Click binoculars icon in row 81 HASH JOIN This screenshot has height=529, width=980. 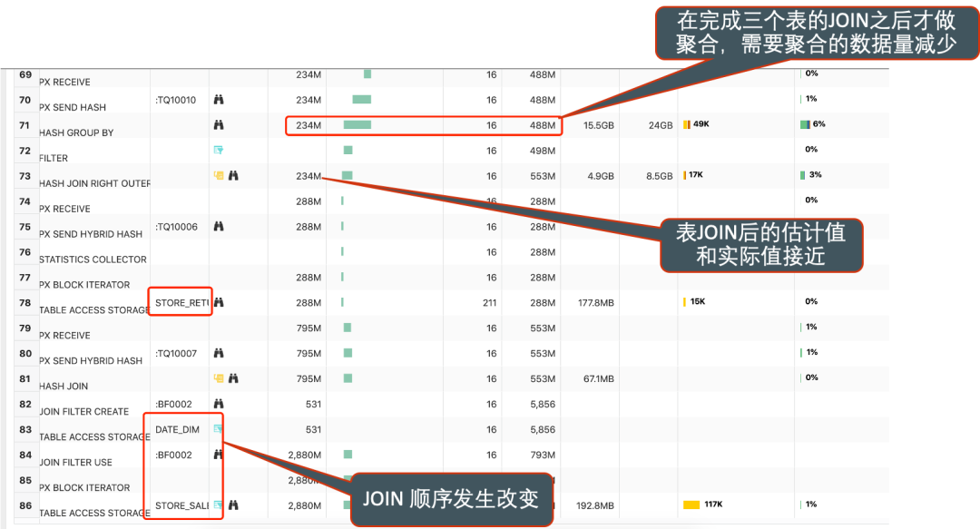click(x=233, y=378)
